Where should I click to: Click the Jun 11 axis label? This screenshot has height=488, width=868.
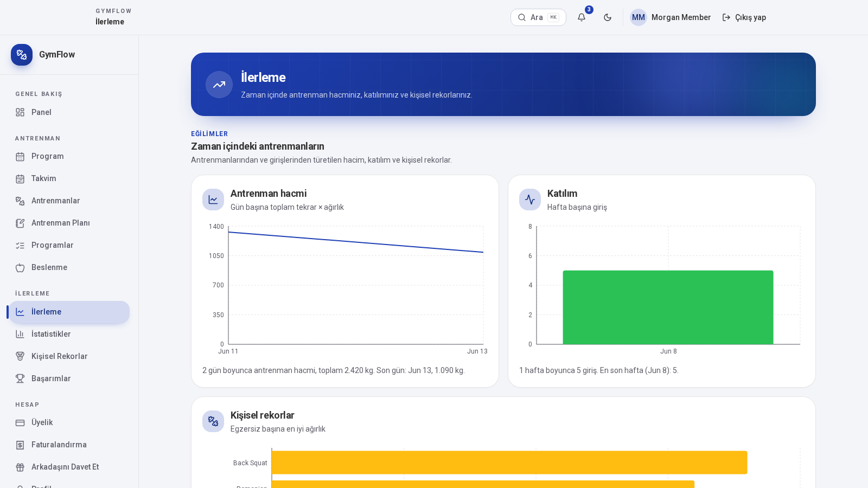click(228, 351)
